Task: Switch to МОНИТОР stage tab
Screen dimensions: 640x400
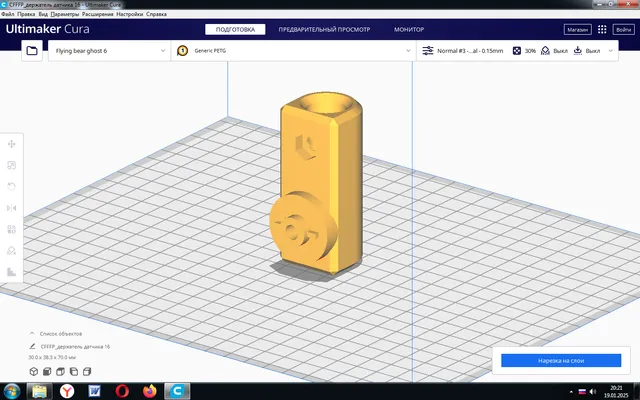Action: pos(409,29)
